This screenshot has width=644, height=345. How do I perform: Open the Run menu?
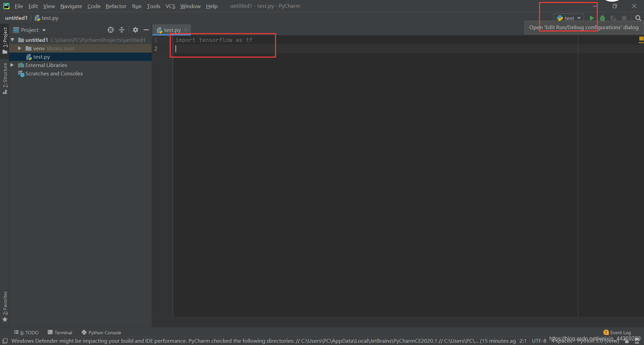point(137,6)
